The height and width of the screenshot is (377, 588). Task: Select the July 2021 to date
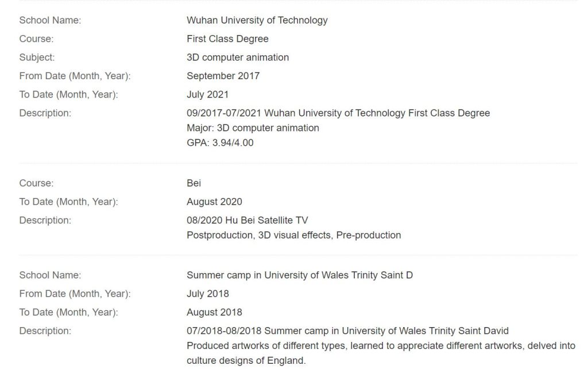[207, 95]
